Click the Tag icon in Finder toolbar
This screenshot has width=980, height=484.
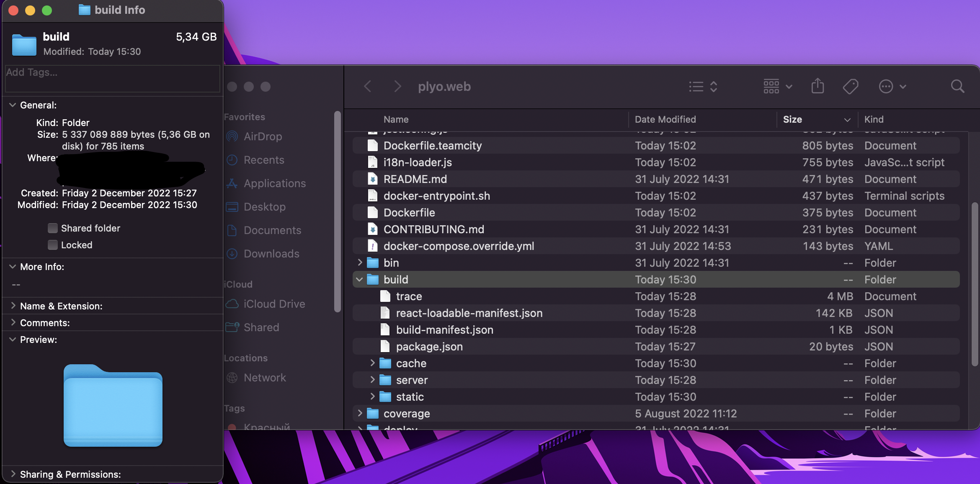pos(850,87)
